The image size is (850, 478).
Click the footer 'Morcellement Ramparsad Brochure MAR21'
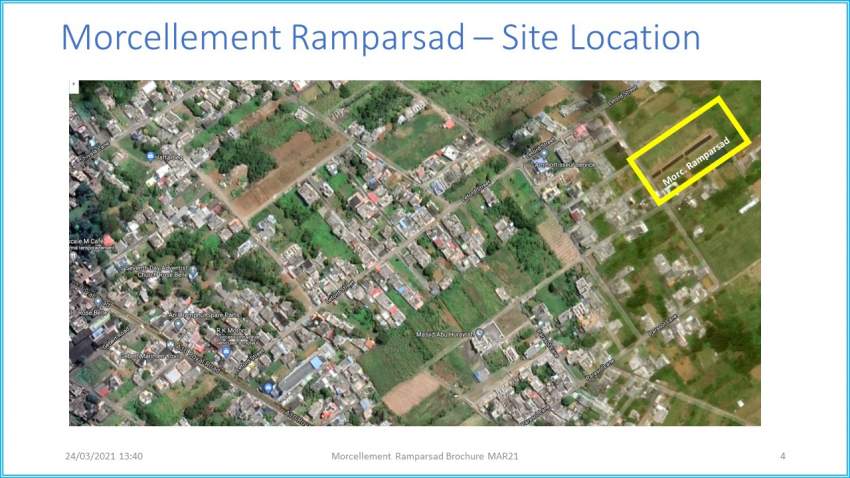424,456
